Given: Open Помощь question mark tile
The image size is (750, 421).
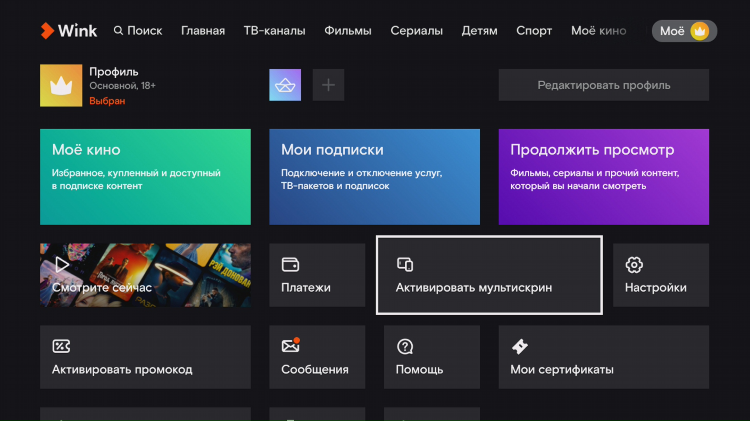Looking at the screenshot, I should pos(432,357).
